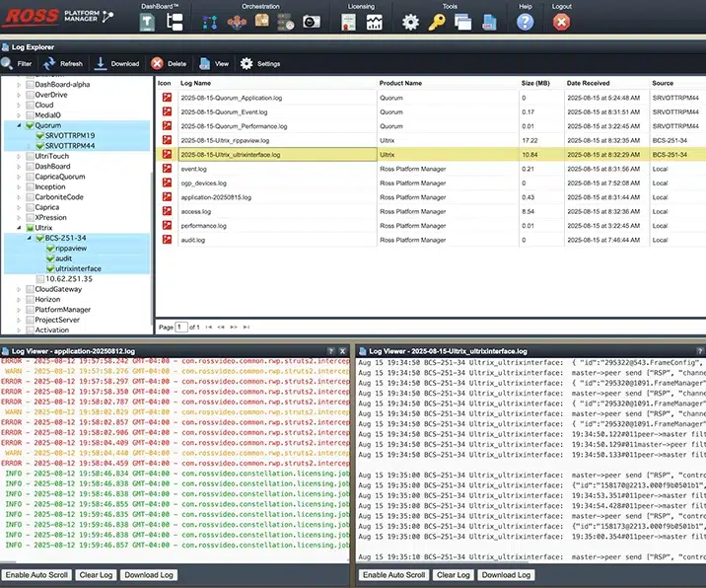The width and height of the screenshot is (706, 588).
Task: Open the Orchestration workflow diagram icon
Action: pos(210,22)
